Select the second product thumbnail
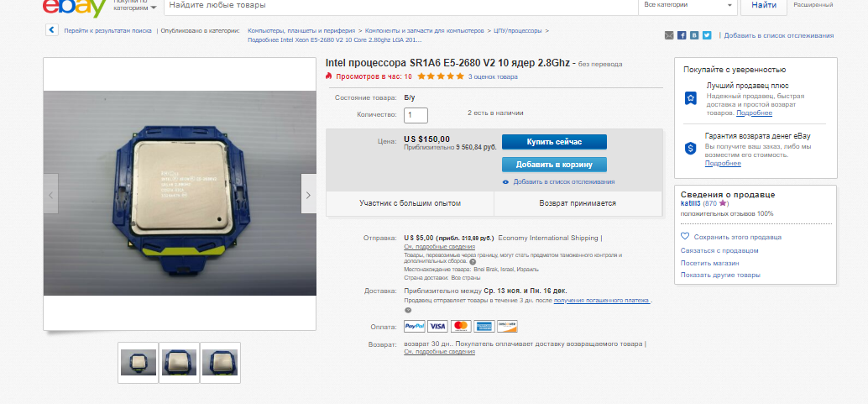This screenshot has height=404, width=868. click(x=180, y=363)
